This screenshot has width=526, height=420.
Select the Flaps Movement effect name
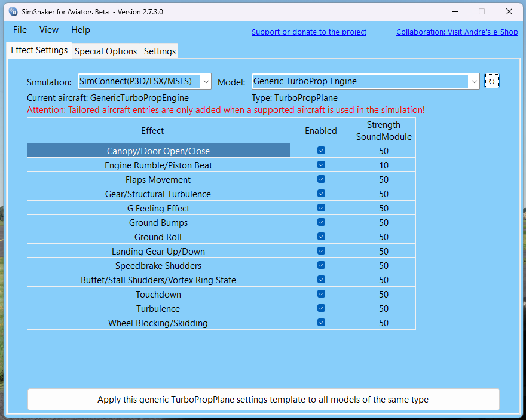(x=158, y=180)
